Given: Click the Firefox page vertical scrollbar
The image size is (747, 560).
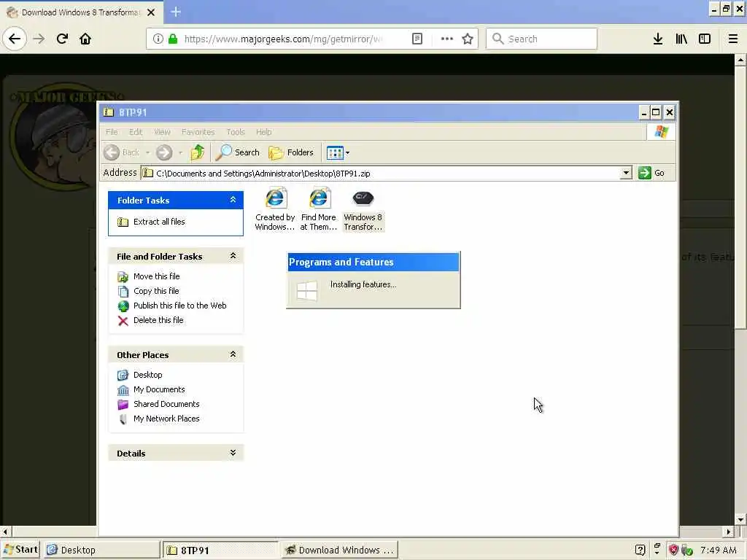Looking at the screenshot, I should point(740,198).
